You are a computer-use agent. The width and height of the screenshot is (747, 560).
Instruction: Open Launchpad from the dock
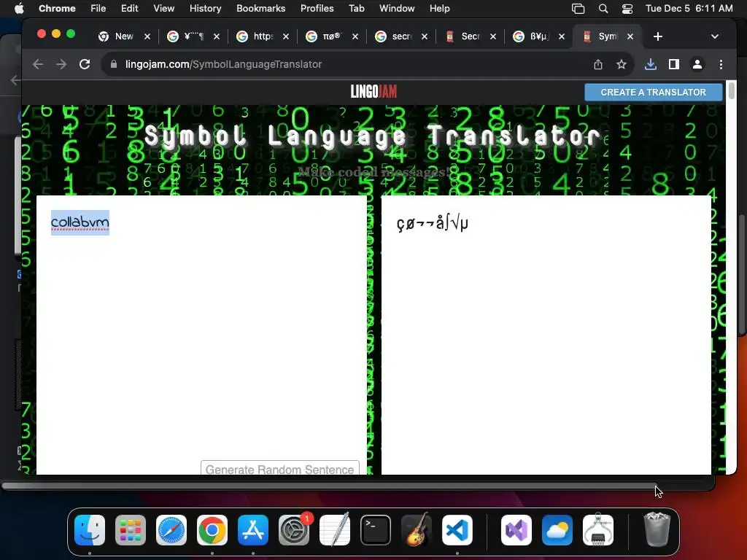tap(131, 530)
